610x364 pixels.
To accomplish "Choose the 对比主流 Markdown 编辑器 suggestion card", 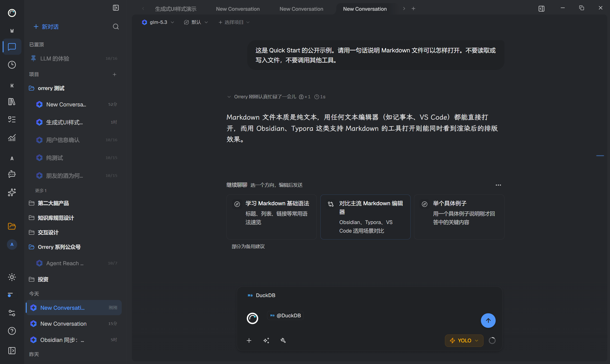I will [x=365, y=217].
